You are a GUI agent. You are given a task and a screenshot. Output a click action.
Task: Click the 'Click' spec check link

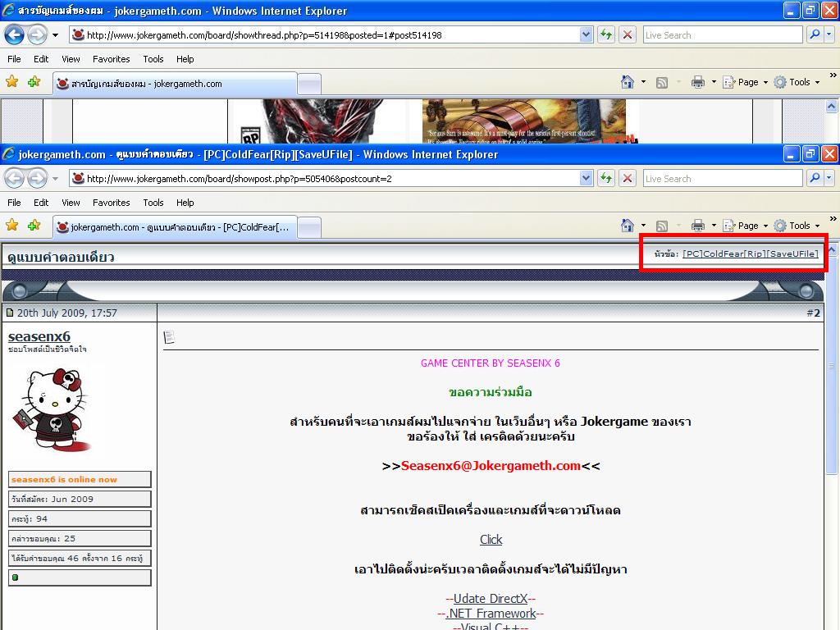[491, 540]
